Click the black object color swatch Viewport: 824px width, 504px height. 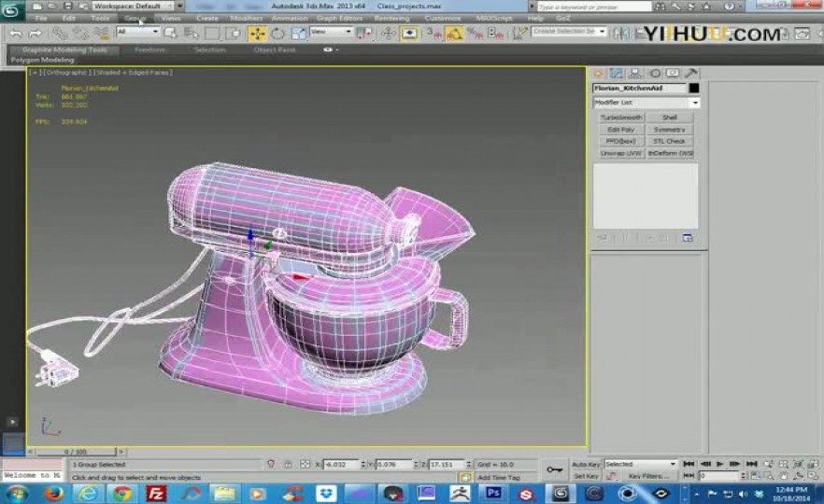[693, 88]
